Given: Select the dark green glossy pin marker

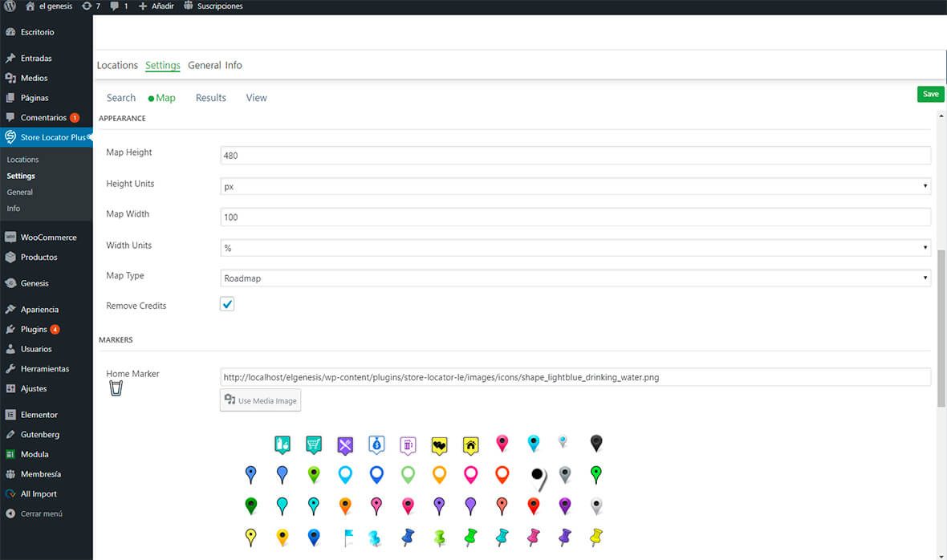Looking at the screenshot, I should point(250,505).
